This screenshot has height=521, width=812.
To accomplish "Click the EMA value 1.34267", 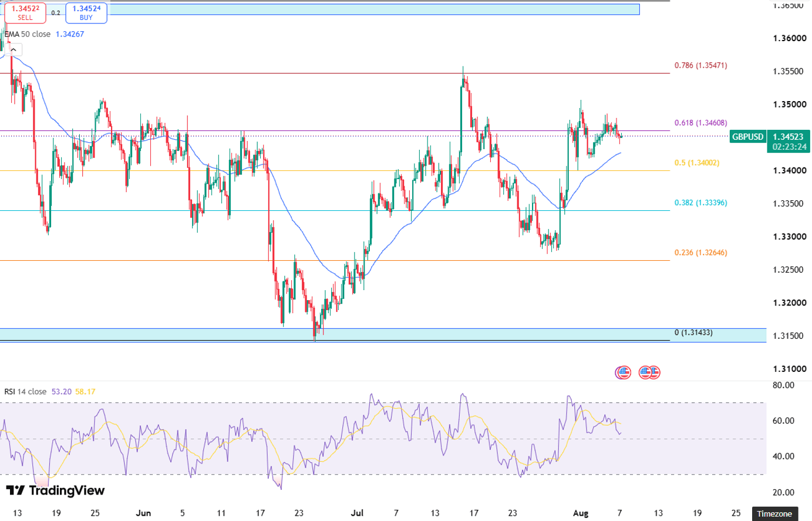I will [70, 34].
